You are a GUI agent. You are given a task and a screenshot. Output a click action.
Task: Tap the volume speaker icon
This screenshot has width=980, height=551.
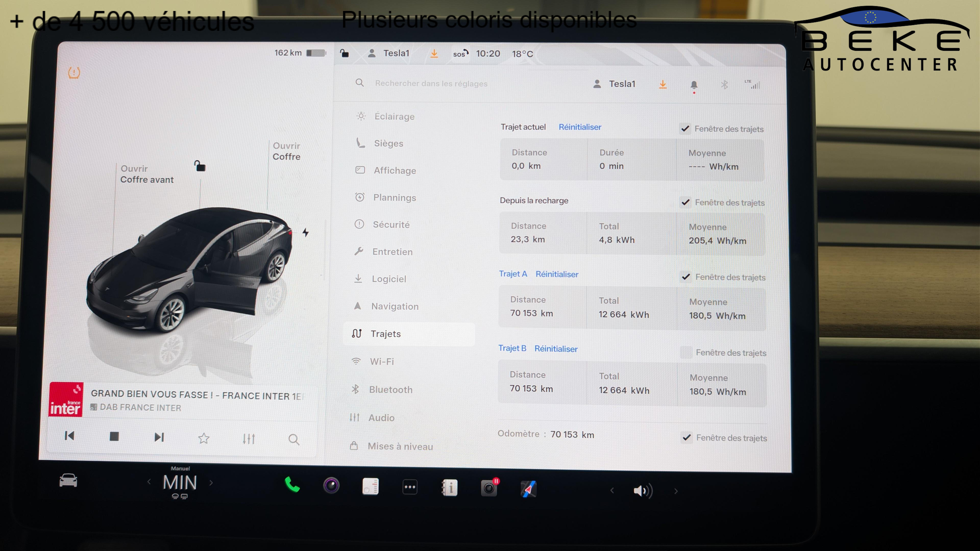643,491
